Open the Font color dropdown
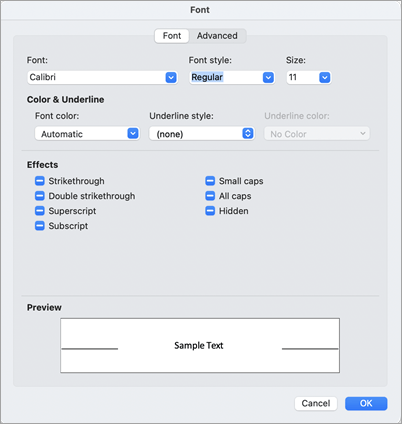Viewport: 402px width, 424px height. pos(87,134)
